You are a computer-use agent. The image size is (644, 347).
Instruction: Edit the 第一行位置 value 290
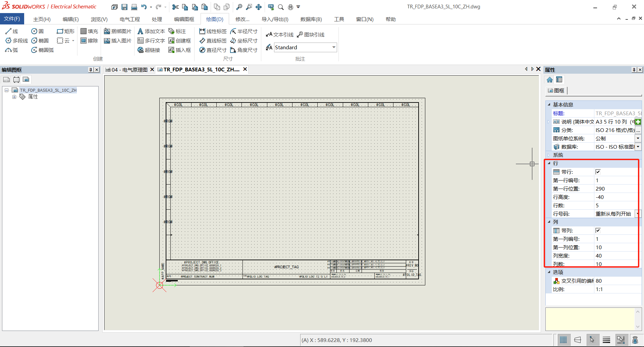[616, 189]
